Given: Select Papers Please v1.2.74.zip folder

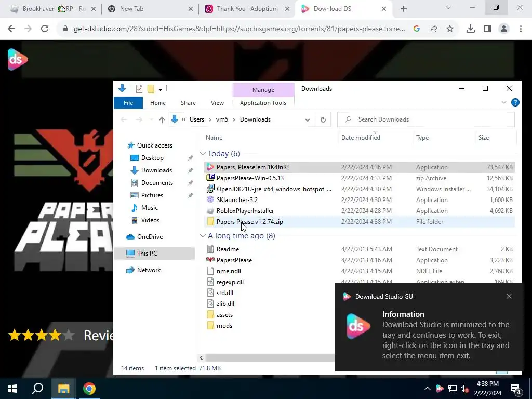Looking at the screenshot, I should [360, 221].
